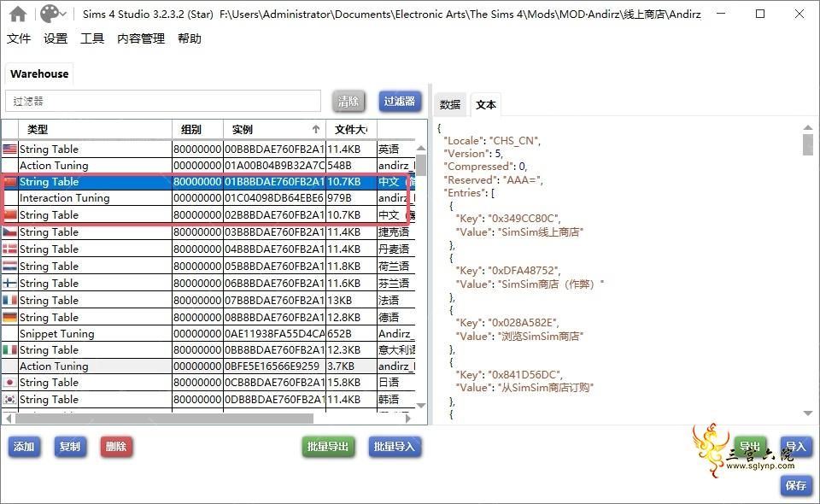Click the blue 导入 button
Image resolution: width=820 pixels, height=504 pixels.
click(796, 447)
